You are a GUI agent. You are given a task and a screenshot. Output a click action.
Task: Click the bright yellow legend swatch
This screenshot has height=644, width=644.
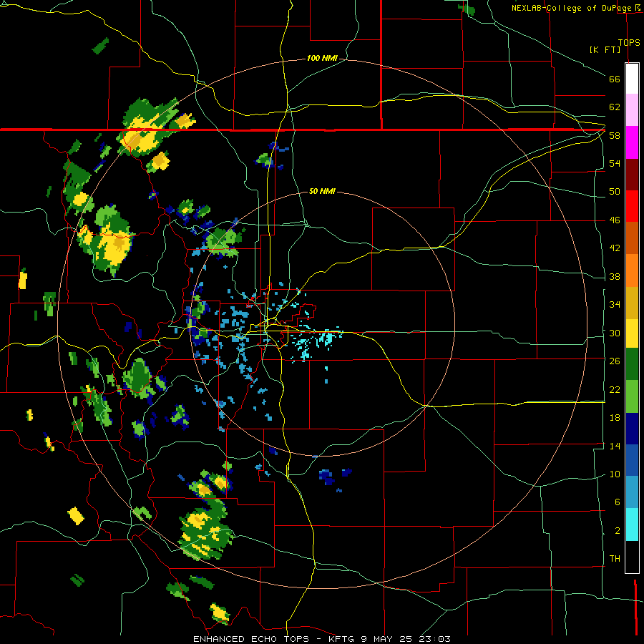632,333
